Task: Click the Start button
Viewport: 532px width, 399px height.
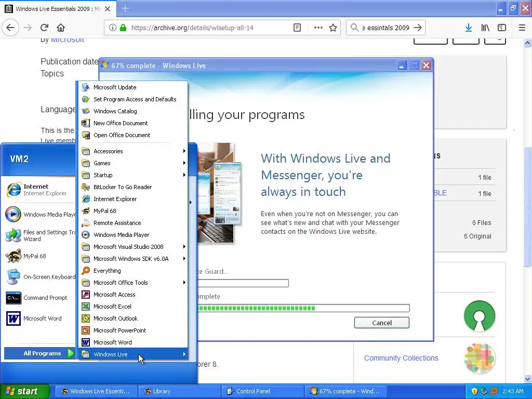Action: [x=25, y=391]
